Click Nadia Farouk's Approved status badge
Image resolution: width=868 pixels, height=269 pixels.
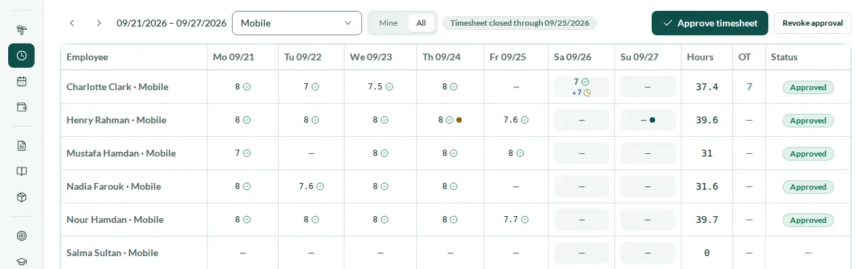click(x=808, y=187)
